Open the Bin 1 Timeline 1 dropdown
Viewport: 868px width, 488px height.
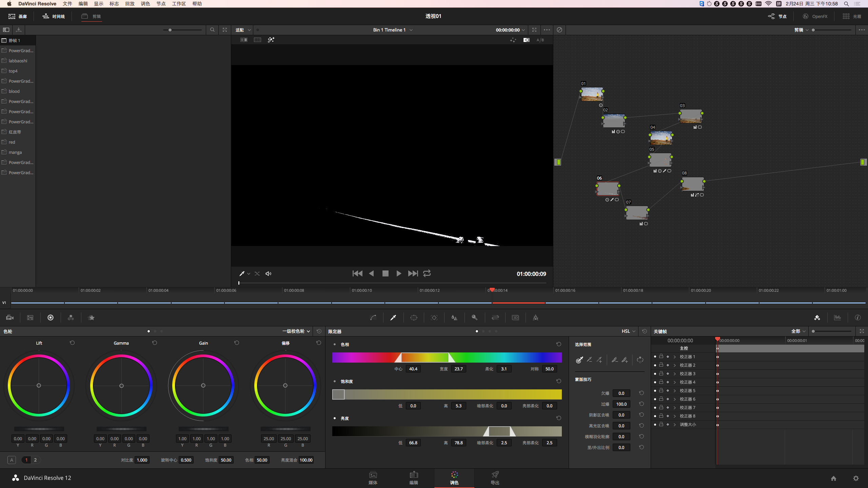pos(393,30)
